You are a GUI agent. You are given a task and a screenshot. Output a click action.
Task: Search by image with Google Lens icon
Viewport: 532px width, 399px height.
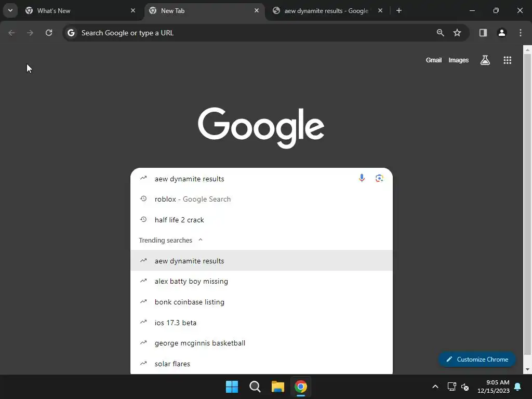click(x=379, y=178)
